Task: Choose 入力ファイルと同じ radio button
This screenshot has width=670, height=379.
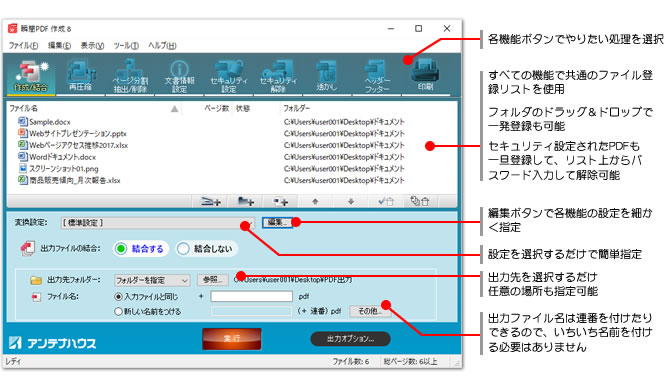Action: (118, 297)
